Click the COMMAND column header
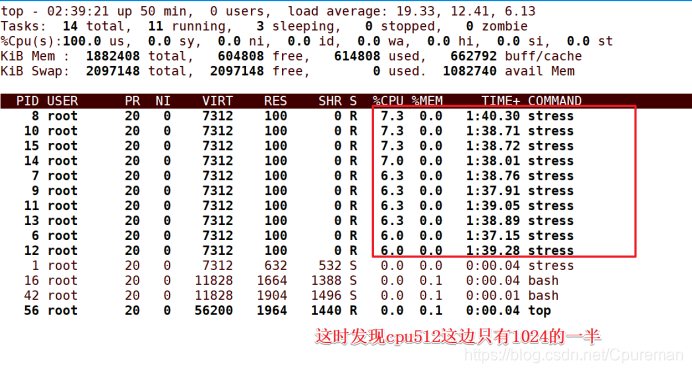The height and width of the screenshot is (373, 692). pos(554,101)
